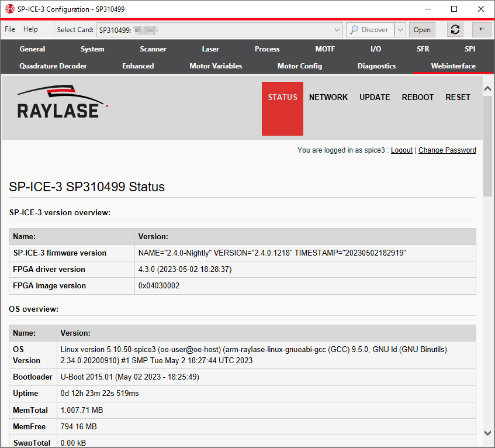Click the app icon in title bar

9,9
